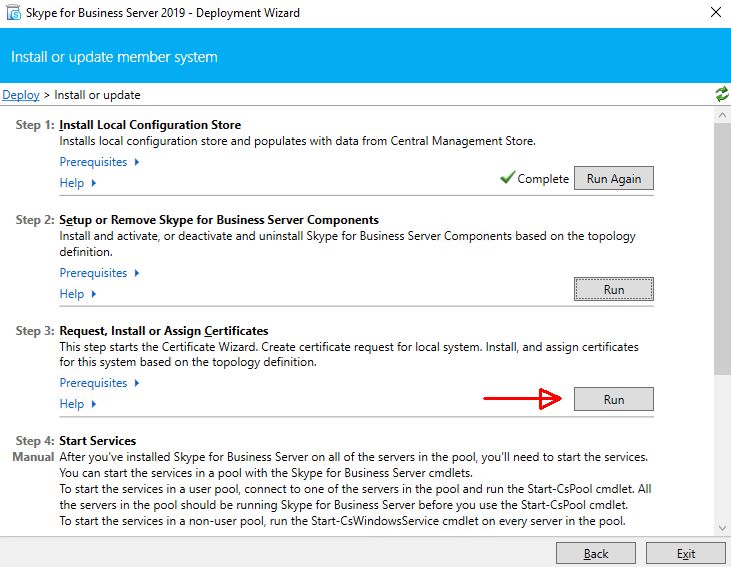Expand Help under Step 2
The width and height of the screenshot is (731, 567).
[77, 294]
